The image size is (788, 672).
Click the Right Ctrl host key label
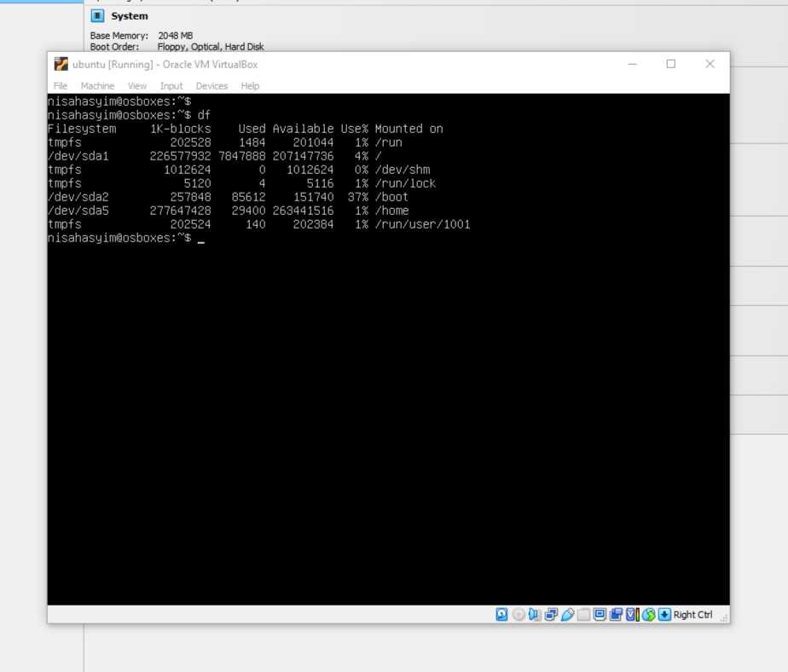click(x=693, y=614)
